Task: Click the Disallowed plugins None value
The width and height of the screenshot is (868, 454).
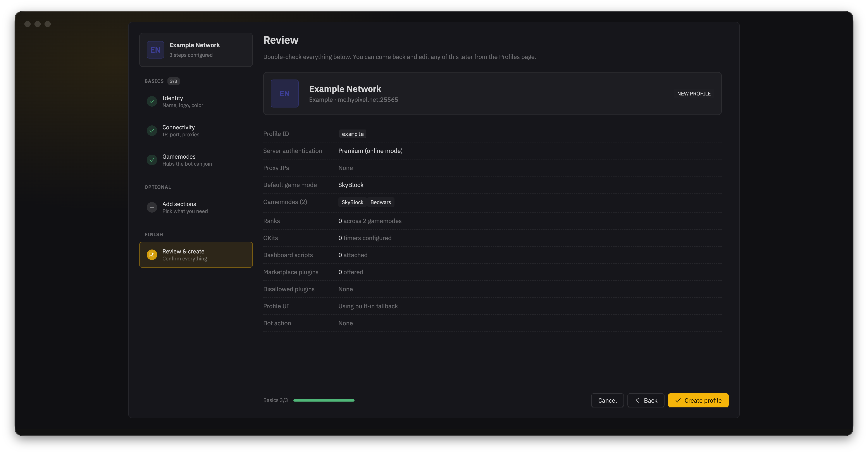Action: 345,289
